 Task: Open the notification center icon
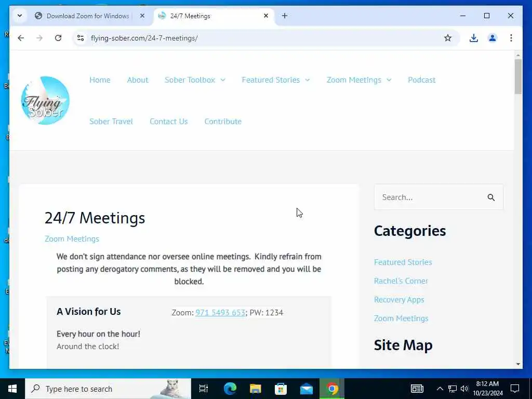click(515, 389)
